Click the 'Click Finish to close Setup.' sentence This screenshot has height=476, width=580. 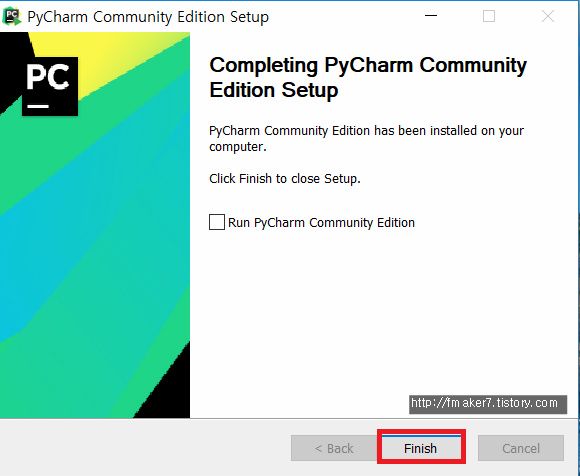click(285, 179)
